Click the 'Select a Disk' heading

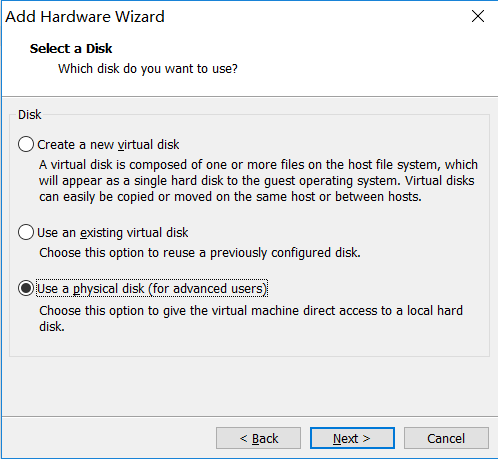tap(71, 49)
